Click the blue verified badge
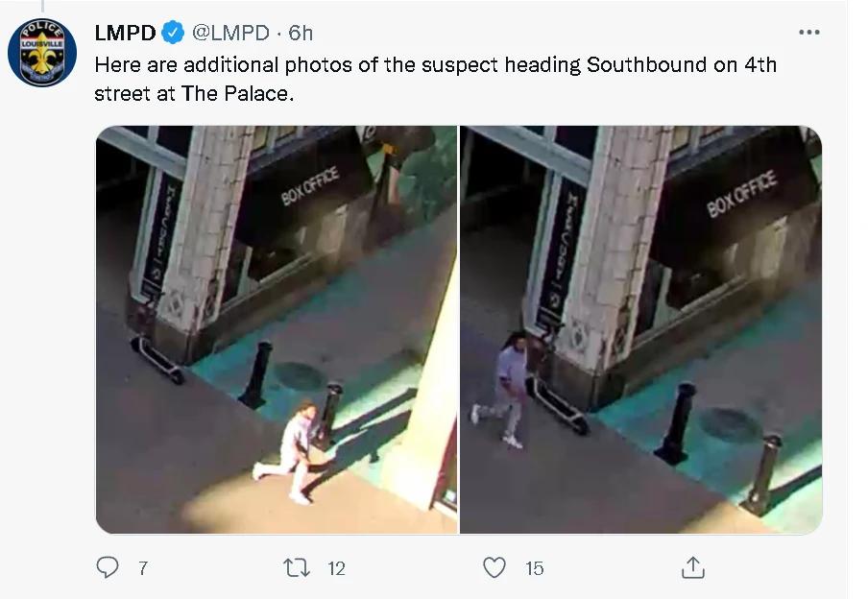Viewport: 868px width, 599px height. 173,33
